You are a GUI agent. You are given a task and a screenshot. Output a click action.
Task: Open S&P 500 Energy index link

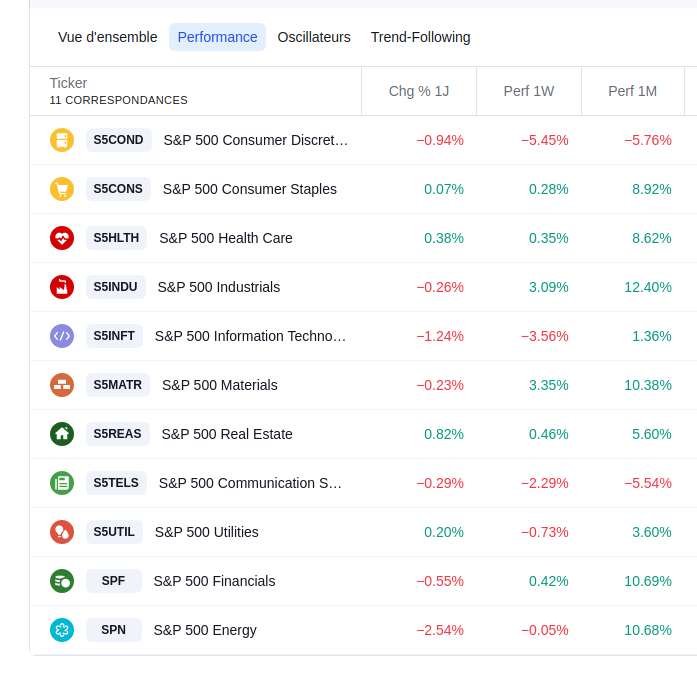tap(205, 630)
